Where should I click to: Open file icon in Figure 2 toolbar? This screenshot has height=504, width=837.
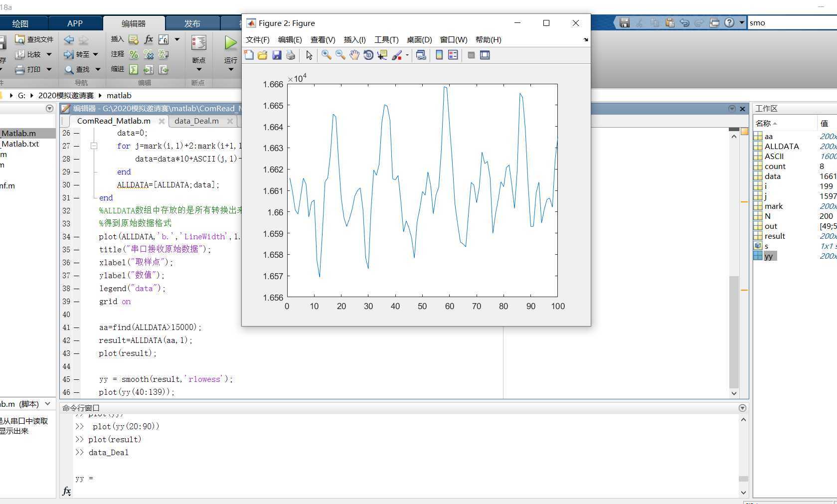263,55
